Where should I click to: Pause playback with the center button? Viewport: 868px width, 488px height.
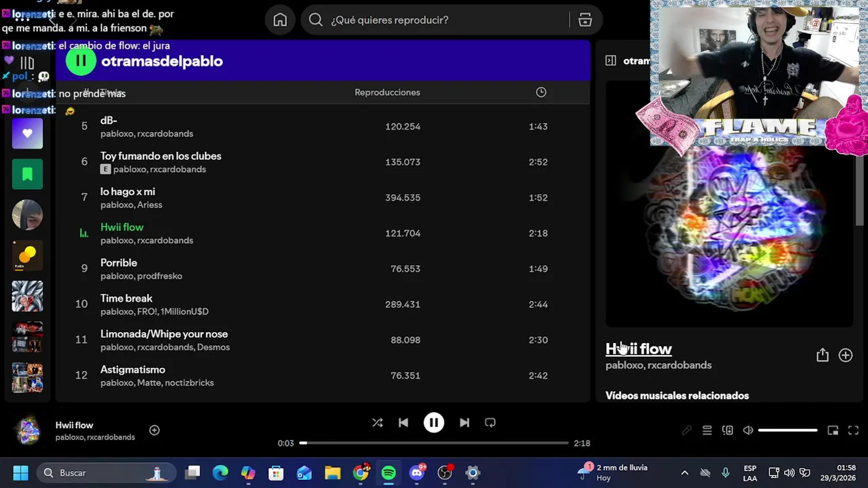pyautogui.click(x=434, y=423)
